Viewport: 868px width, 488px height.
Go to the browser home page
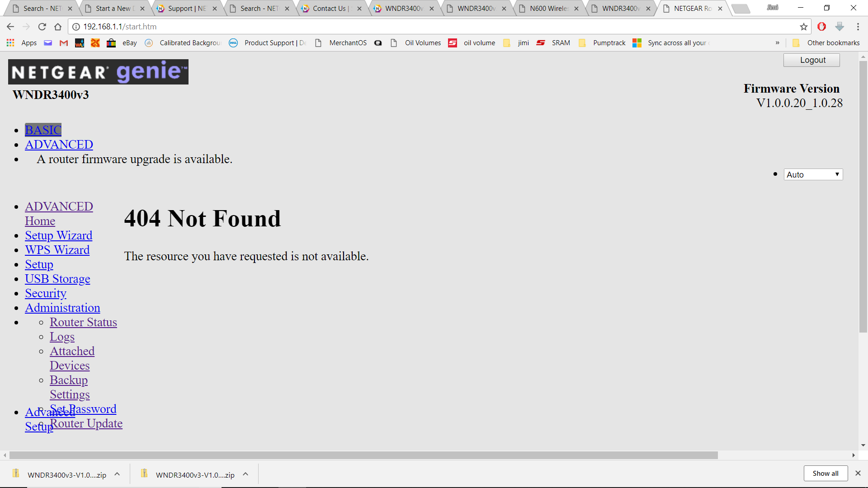pyautogui.click(x=58, y=27)
